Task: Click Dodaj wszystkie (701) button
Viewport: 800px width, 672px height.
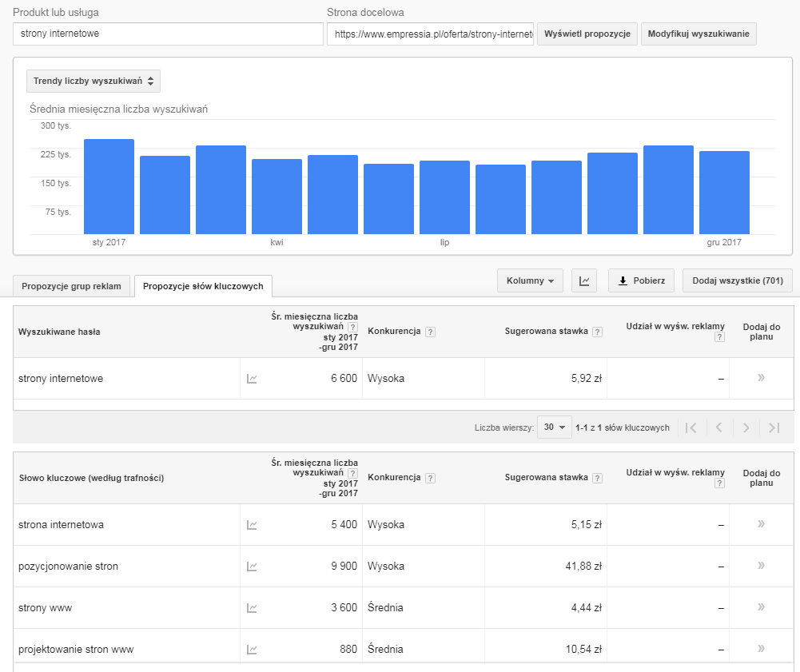Action: pos(738,280)
